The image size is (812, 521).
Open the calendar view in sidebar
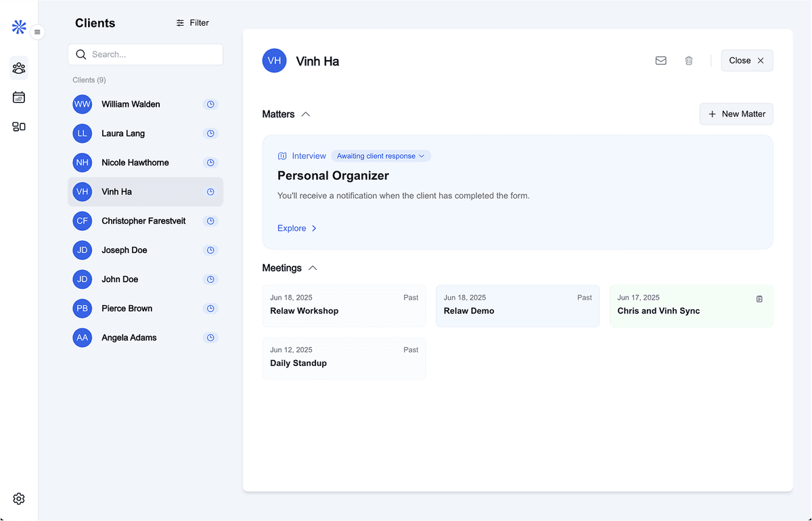click(19, 97)
